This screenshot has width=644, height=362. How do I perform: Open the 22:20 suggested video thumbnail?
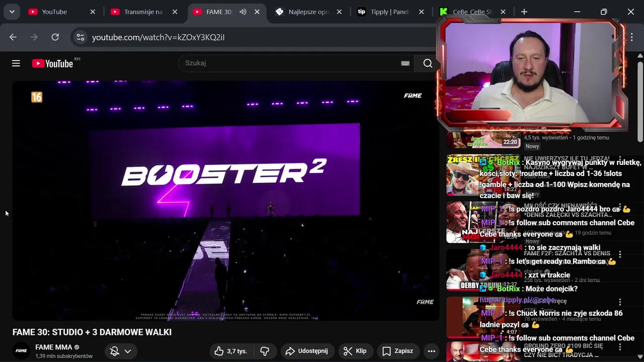coord(484,140)
